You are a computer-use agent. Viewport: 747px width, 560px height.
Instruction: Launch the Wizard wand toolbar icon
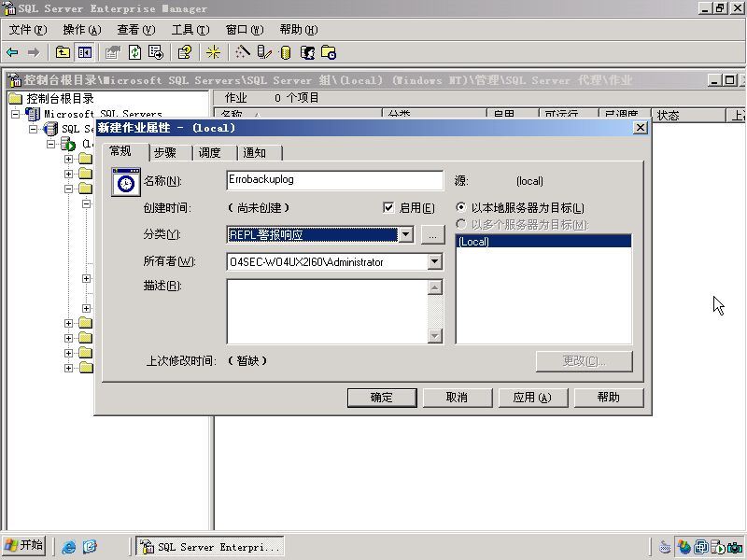tap(243, 52)
